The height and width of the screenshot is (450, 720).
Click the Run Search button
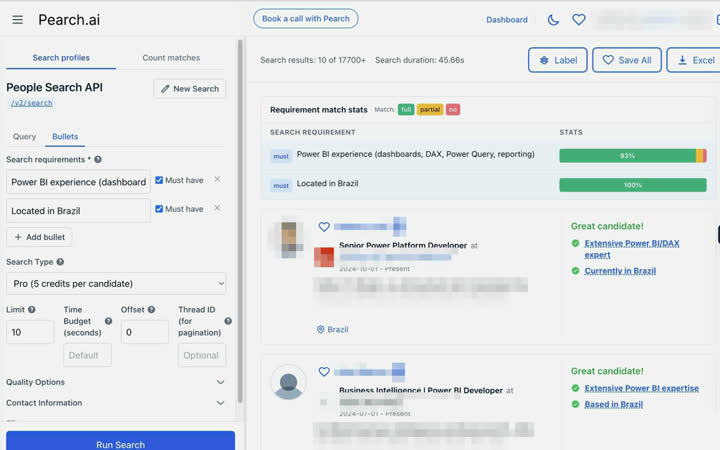pos(120,444)
